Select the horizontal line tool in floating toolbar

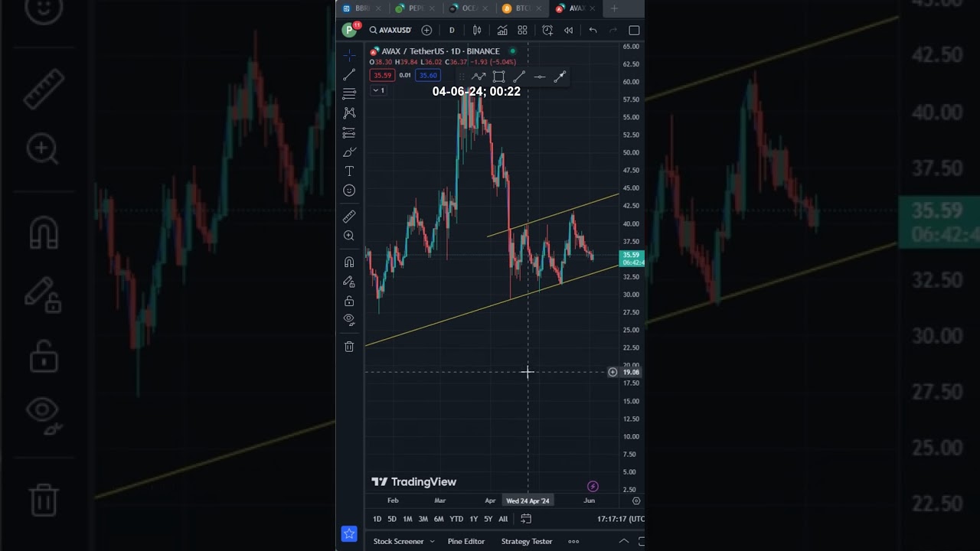coord(540,77)
